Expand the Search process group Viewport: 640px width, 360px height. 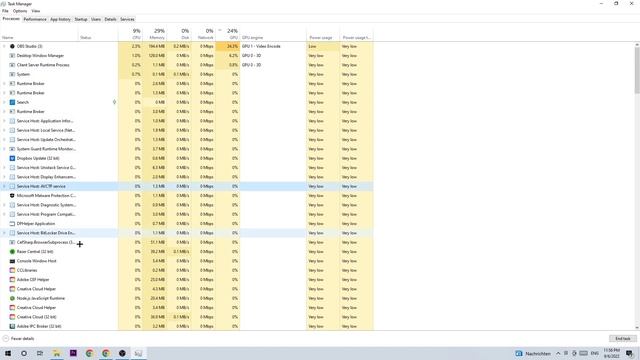[4, 102]
